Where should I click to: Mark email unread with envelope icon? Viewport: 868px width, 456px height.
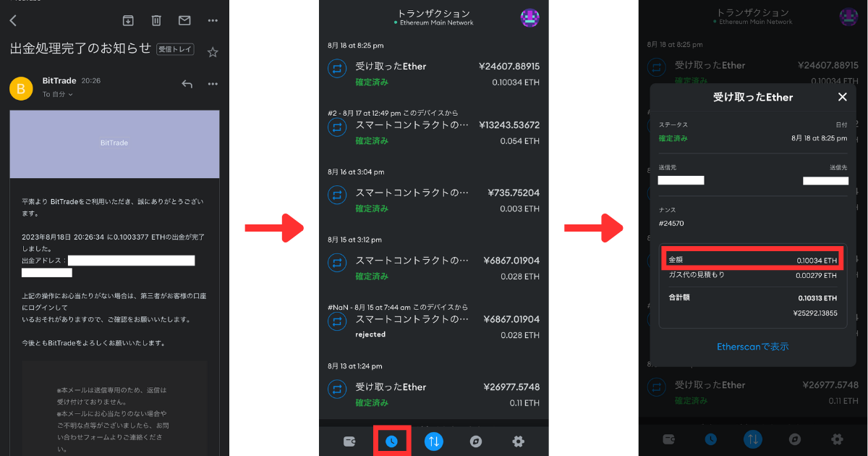184,20
